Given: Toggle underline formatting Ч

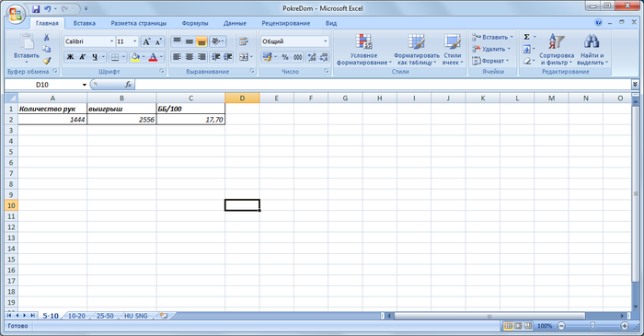Looking at the screenshot, I should pyautogui.click(x=95, y=57).
